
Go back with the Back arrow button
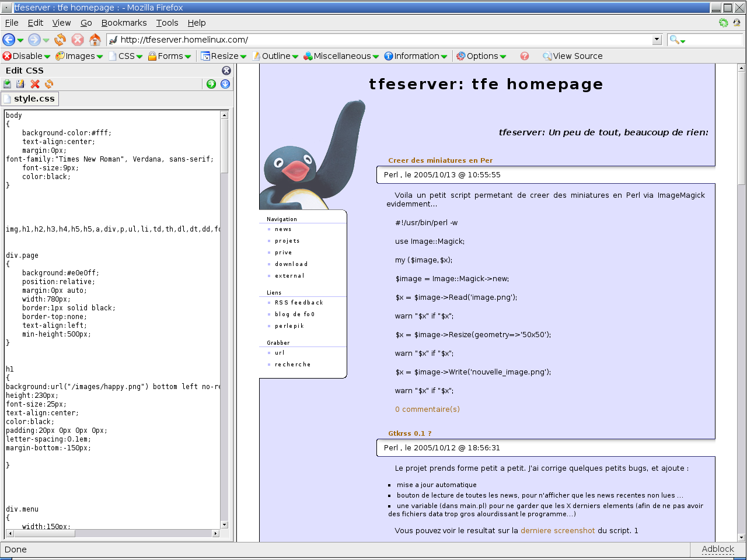pyautogui.click(x=9, y=40)
